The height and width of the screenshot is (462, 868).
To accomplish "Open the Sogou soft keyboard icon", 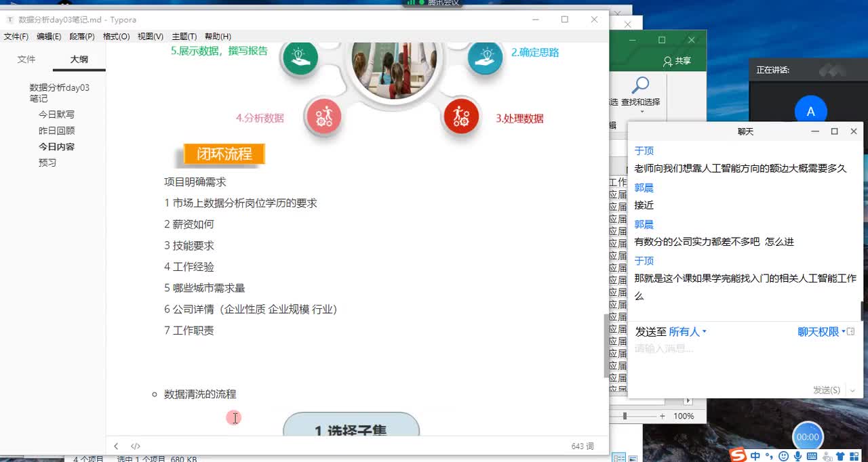I will point(812,457).
